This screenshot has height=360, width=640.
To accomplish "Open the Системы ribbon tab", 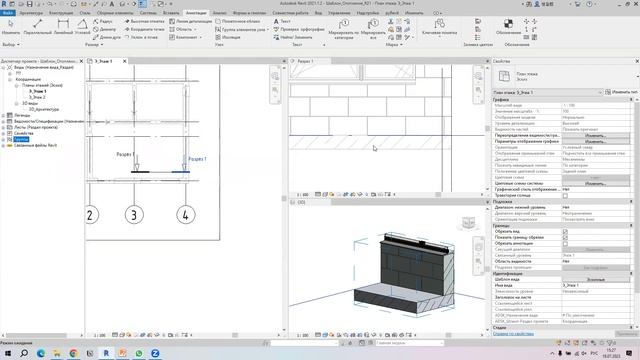I will pyautogui.click(x=148, y=13).
